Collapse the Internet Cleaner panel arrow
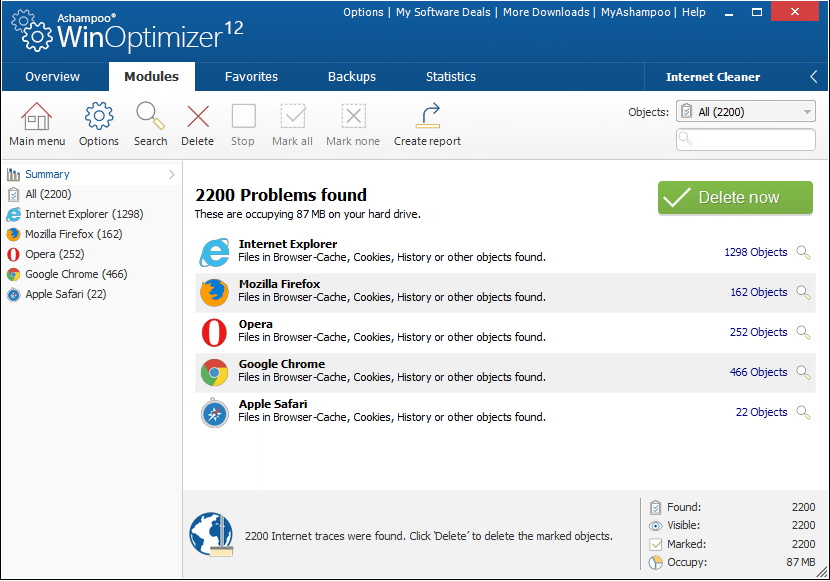830x581 pixels. (x=814, y=77)
